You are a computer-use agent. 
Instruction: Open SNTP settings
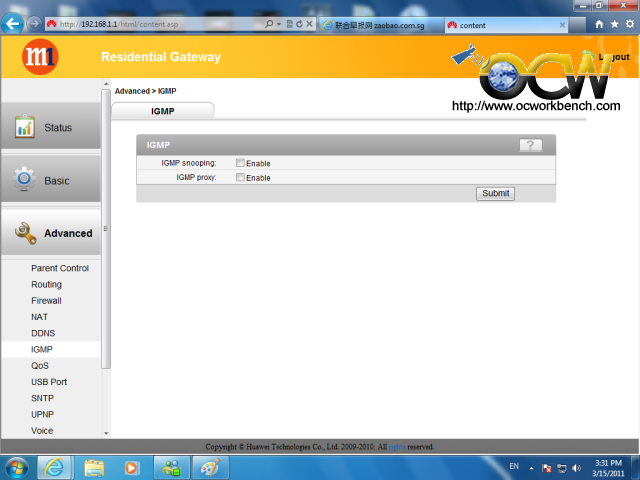click(x=42, y=398)
